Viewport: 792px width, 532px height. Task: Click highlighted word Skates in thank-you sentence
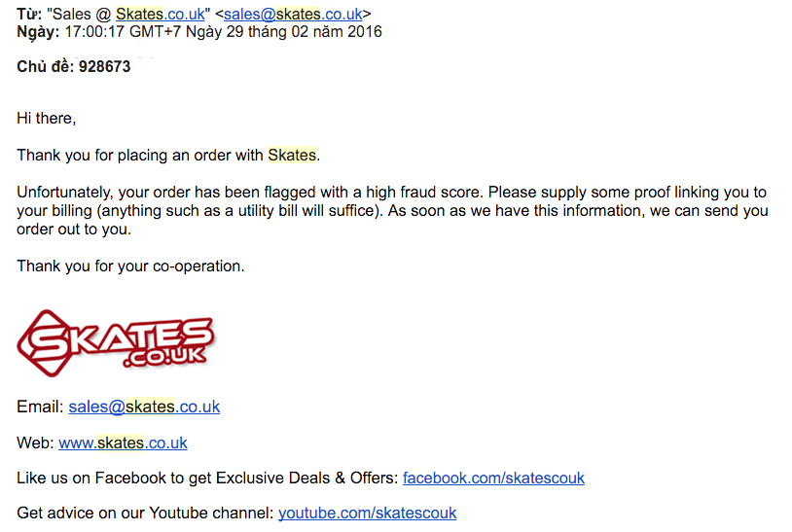292,155
